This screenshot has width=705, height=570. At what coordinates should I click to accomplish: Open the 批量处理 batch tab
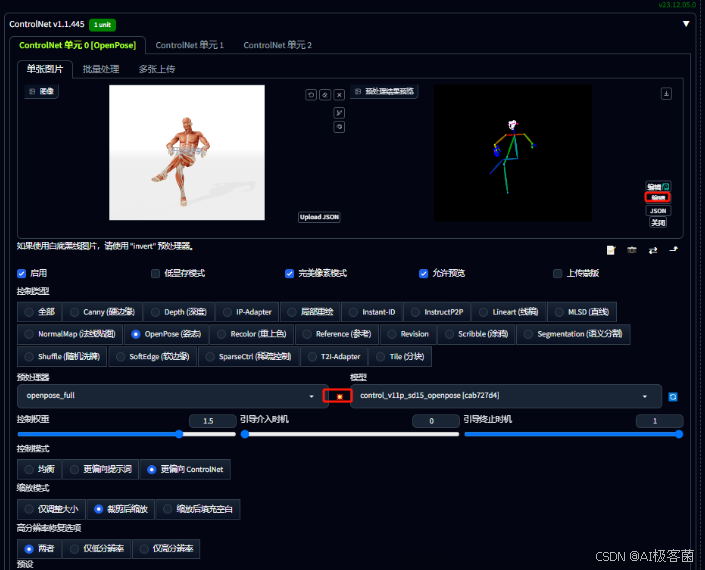(101, 69)
